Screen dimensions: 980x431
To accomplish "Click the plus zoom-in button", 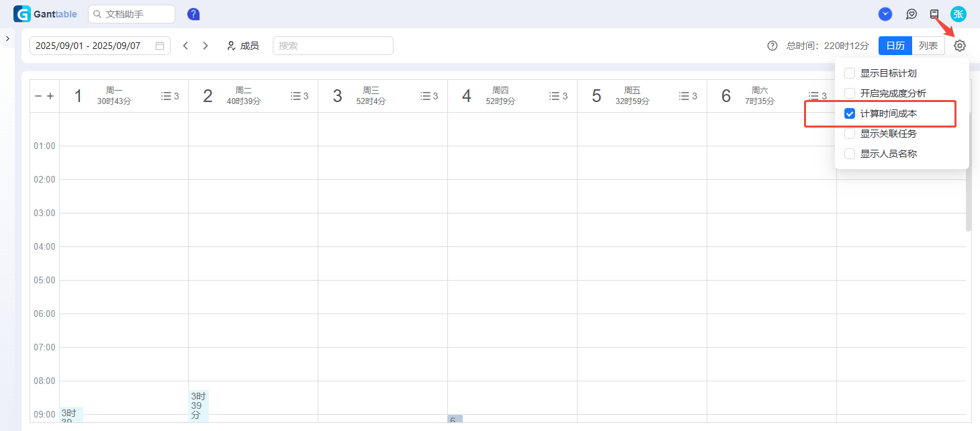I will click(50, 96).
